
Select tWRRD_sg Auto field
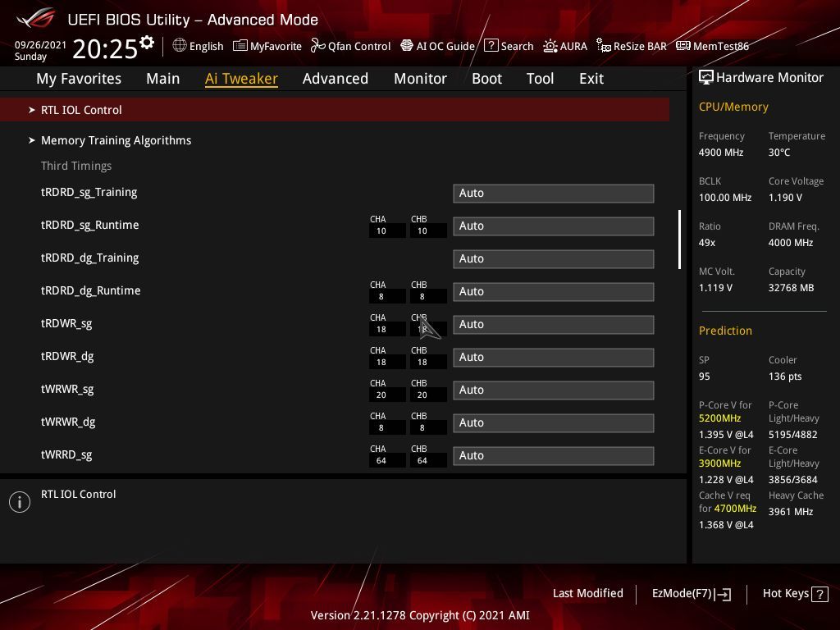[x=554, y=456]
